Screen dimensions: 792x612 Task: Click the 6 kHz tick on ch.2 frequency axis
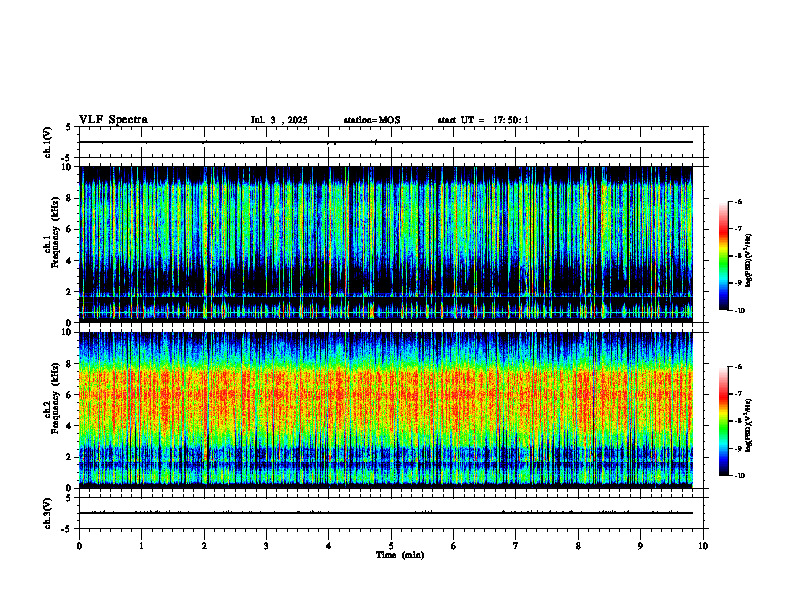(69, 395)
